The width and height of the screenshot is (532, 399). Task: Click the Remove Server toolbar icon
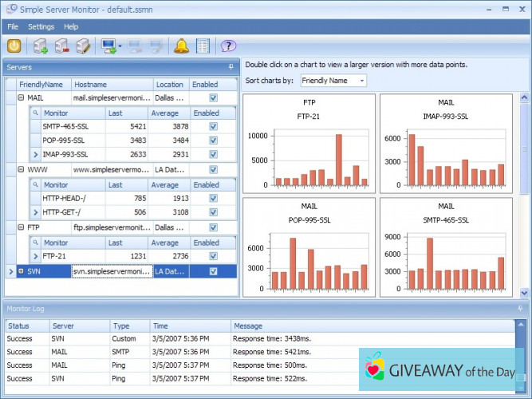pyautogui.click(x=61, y=46)
